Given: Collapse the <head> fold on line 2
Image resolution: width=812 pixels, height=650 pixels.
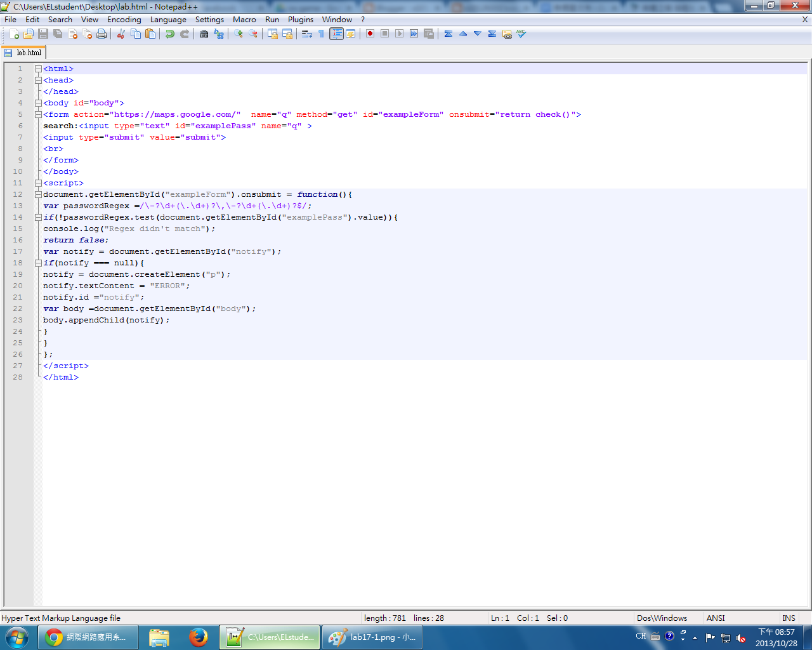Looking at the screenshot, I should [x=38, y=80].
